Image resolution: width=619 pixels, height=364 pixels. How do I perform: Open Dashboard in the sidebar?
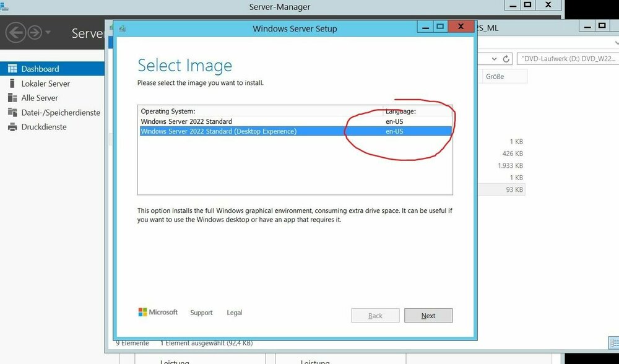point(40,69)
